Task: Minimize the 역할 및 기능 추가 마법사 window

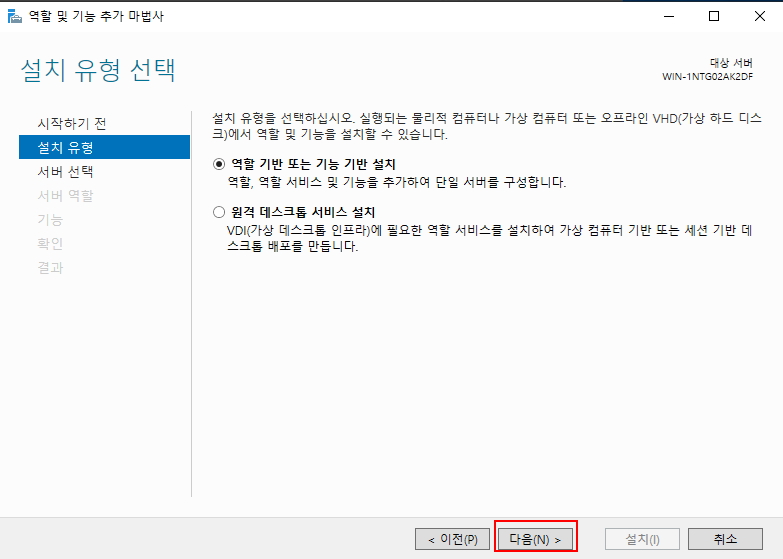Action: [667, 16]
